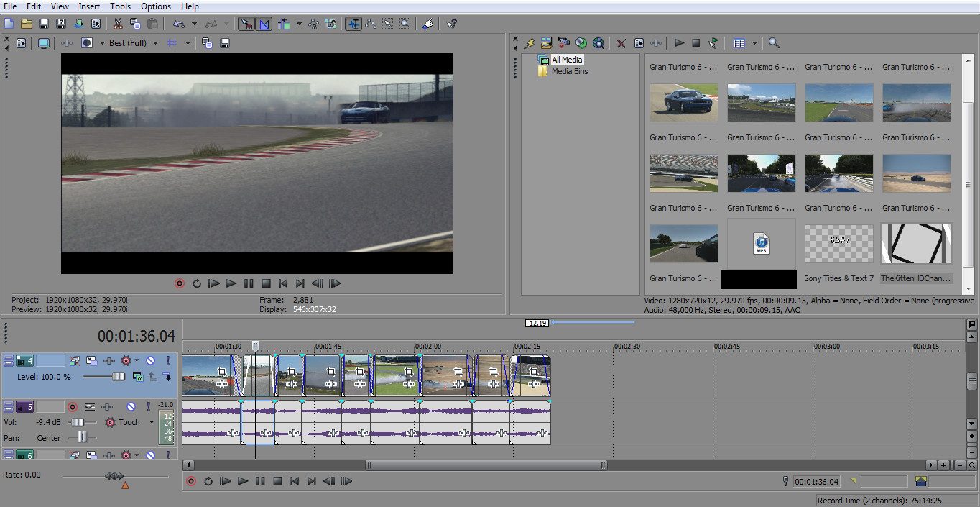The image size is (980, 507).
Task: Cut selection using the scissors icon
Action: coord(118,24)
